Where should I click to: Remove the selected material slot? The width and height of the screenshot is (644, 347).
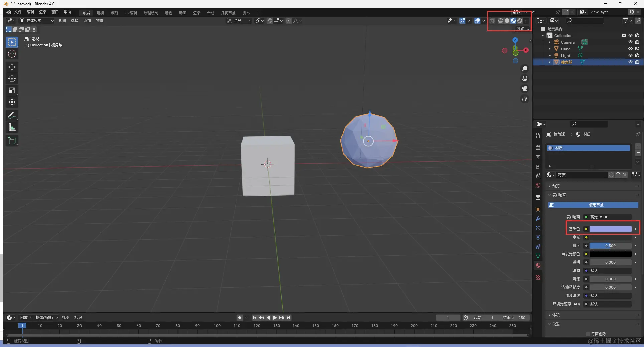click(x=638, y=153)
